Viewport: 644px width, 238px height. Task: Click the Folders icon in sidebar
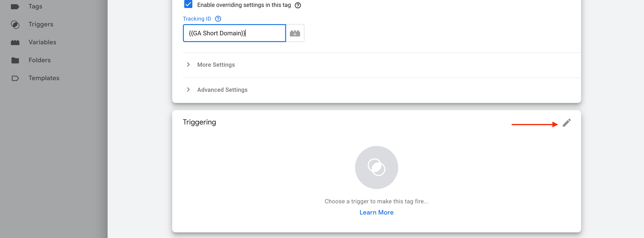pos(15,60)
